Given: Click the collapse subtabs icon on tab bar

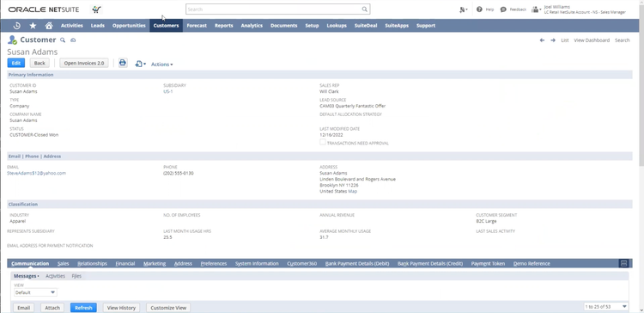Looking at the screenshot, I should click(x=623, y=264).
